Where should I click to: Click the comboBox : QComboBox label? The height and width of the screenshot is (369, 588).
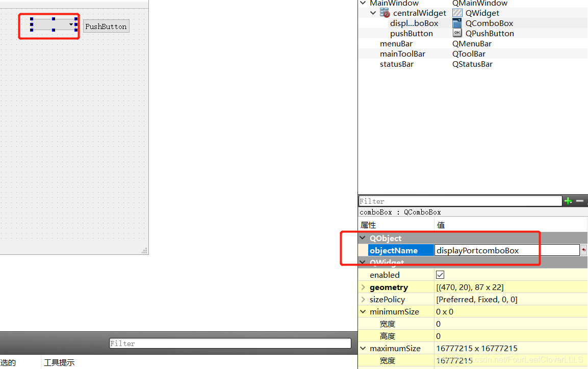pyautogui.click(x=400, y=212)
